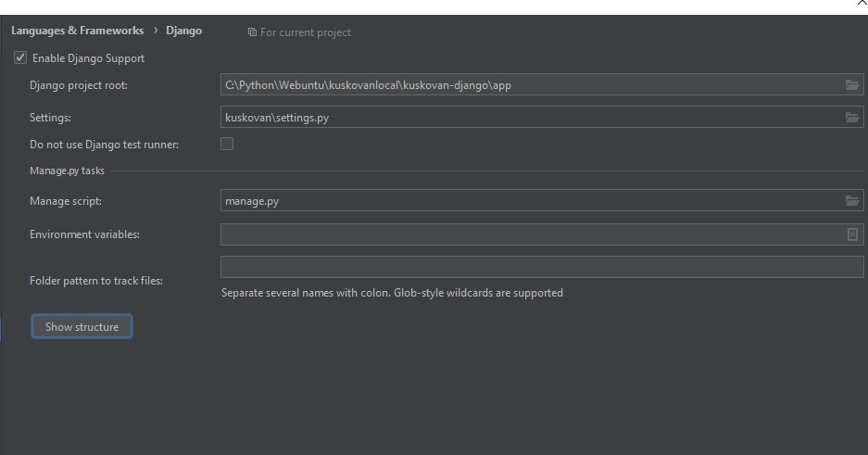This screenshot has width=868, height=455.
Task: Go to Languages & Frameworks breadcrumb
Action: pos(78,31)
